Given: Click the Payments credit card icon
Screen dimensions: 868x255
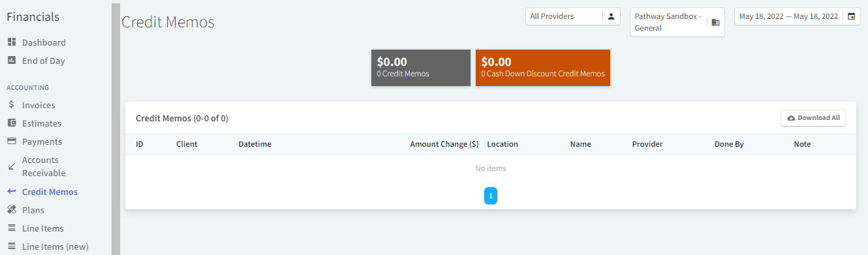Looking at the screenshot, I should (x=11, y=142).
